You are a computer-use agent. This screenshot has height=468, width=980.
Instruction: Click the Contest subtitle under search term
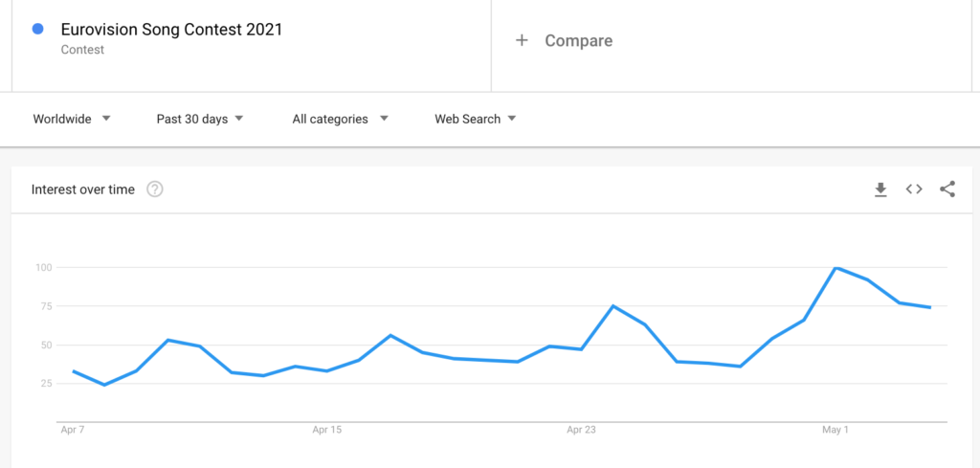point(82,50)
